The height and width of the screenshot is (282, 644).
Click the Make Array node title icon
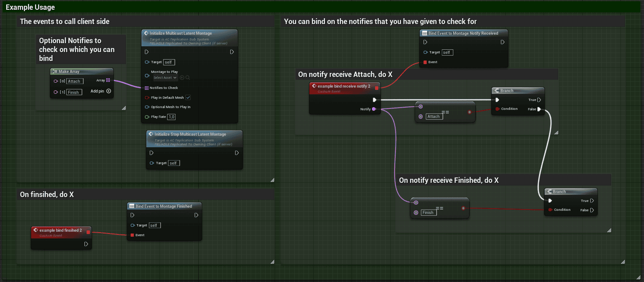(x=55, y=72)
